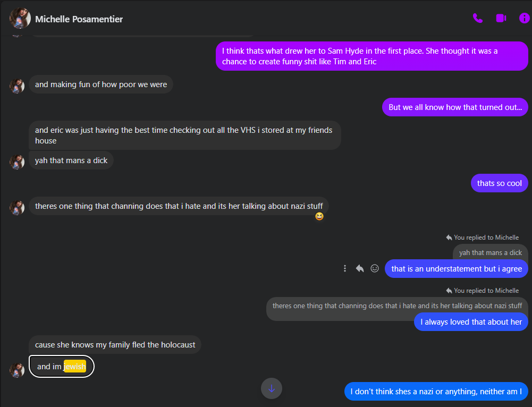Viewport: 532px width, 407px height.
Task: Click the "cause she knows my family fled" message
Action: pyautogui.click(x=115, y=345)
